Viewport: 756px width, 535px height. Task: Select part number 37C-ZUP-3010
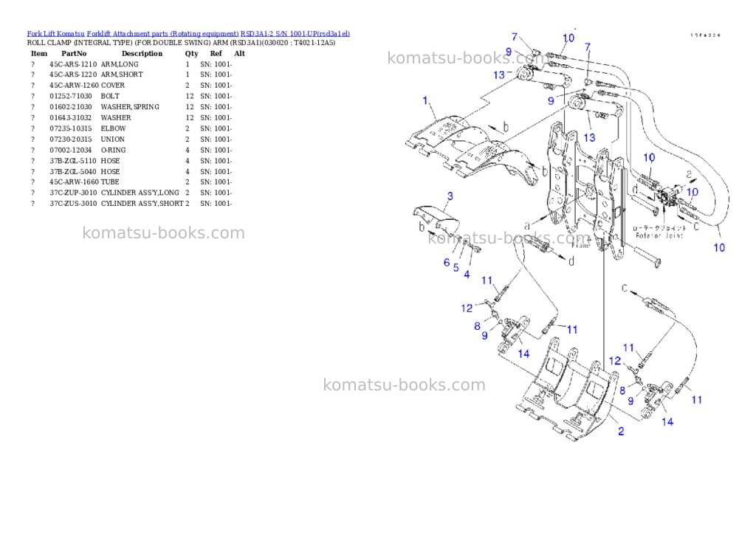tap(73, 193)
